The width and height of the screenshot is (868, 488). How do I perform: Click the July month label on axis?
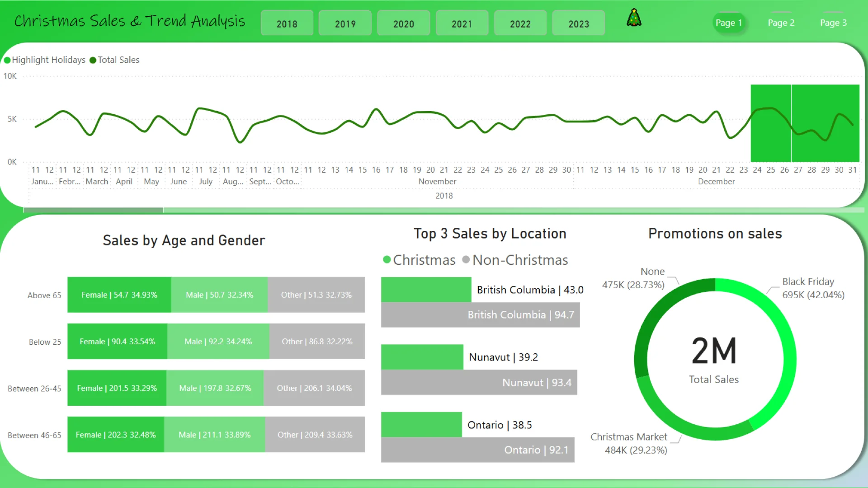206,181
